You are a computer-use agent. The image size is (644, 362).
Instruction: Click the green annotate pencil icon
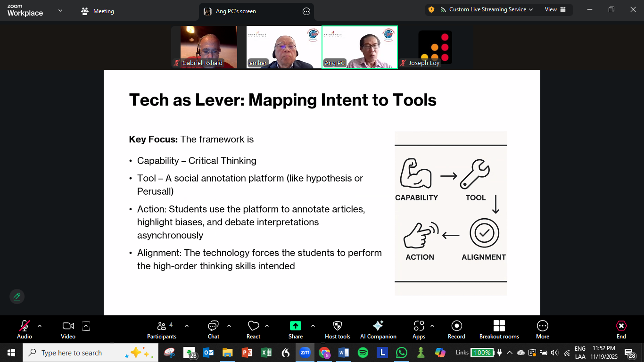(x=17, y=296)
